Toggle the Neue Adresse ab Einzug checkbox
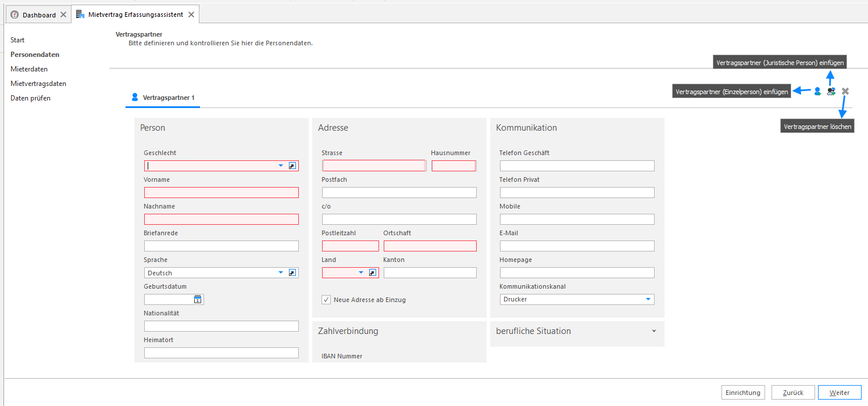The height and width of the screenshot is (406, 868). click(x=327, y=300)
